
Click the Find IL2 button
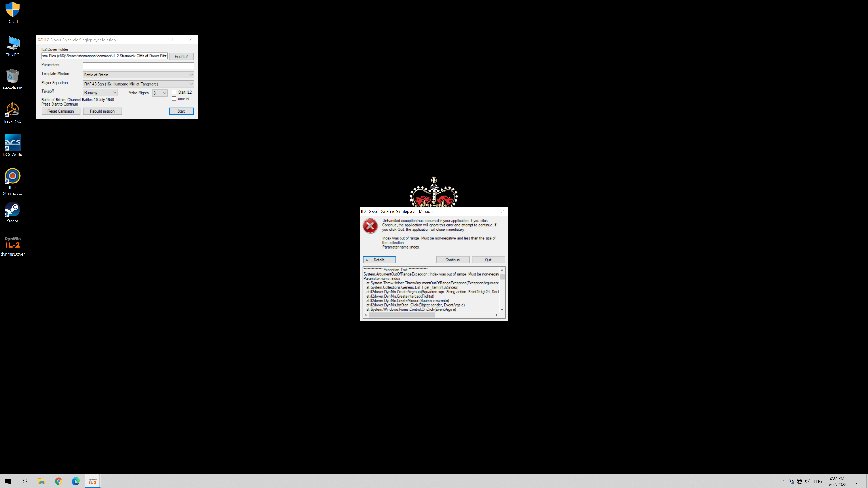181,56
